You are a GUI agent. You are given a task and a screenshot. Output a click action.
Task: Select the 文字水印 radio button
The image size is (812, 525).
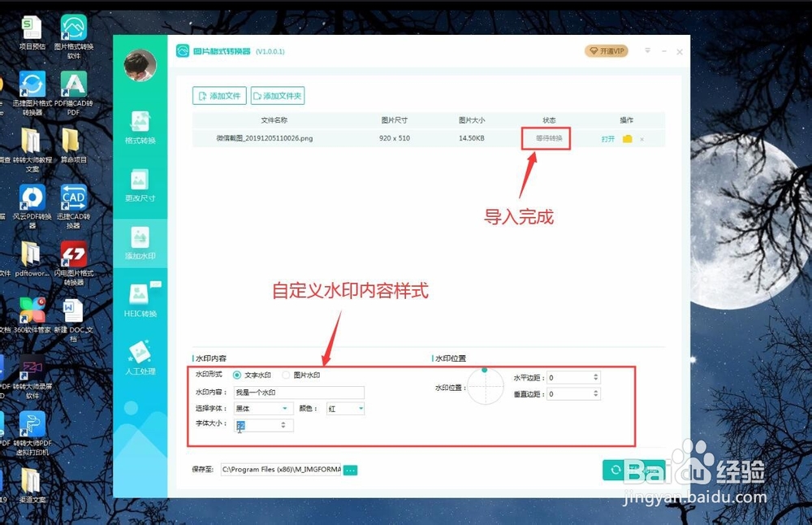tap(237, 375)
